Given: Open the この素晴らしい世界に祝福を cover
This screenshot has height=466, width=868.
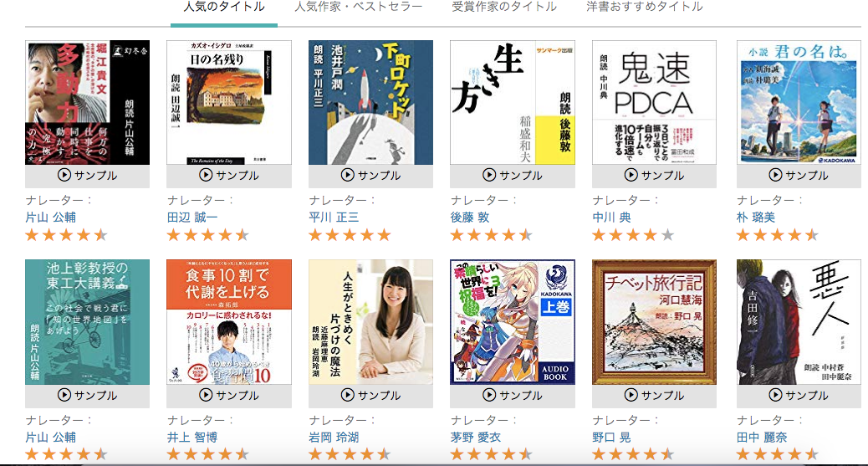Looking at the screenshot, I should [513, 322].
